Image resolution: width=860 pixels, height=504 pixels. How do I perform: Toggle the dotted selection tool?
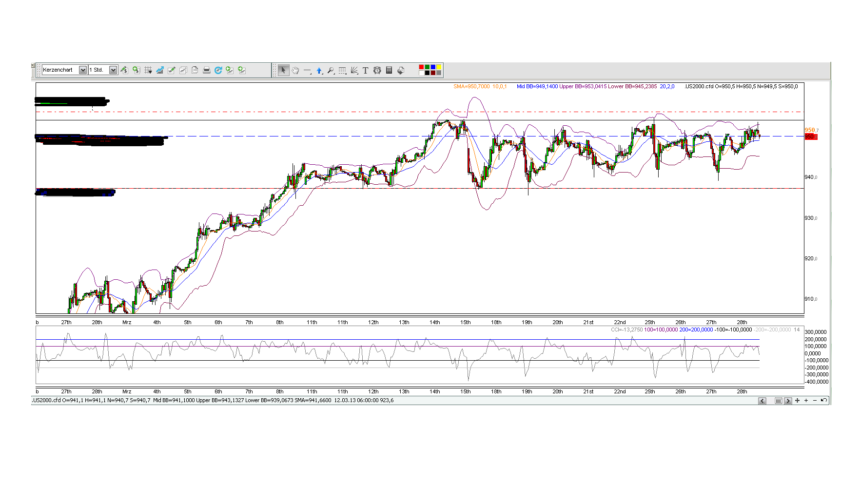coord(343,70)
